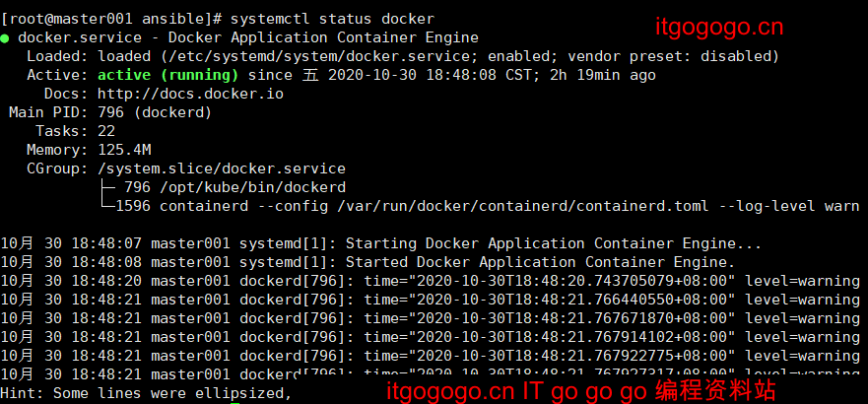Screen dimensions: 868x404
Task: Click the 'vendor preset: disabled' text
Action: tap(673, 56)
